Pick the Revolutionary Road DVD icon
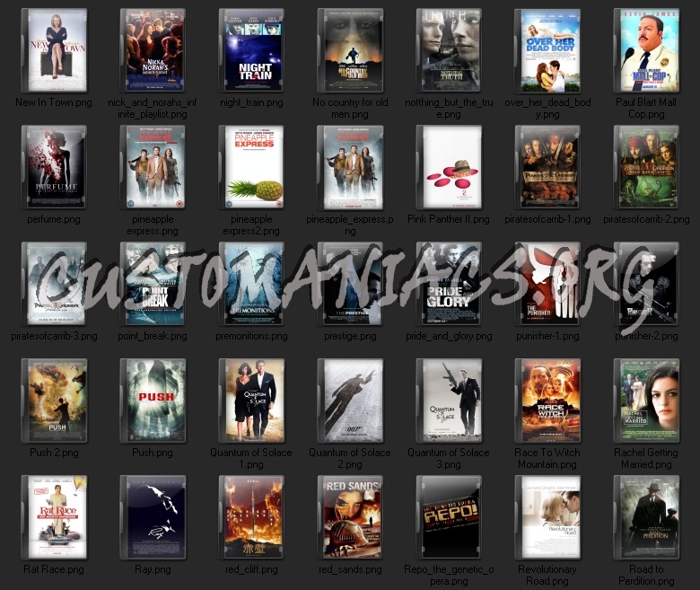The height and width of the screenshot is (590, 700). [x=547, y=517]
